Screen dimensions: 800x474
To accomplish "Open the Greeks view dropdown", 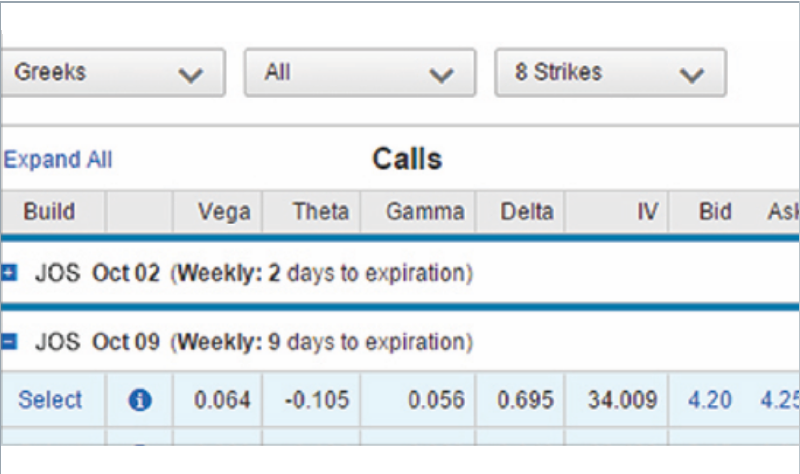I will point(113,72).
